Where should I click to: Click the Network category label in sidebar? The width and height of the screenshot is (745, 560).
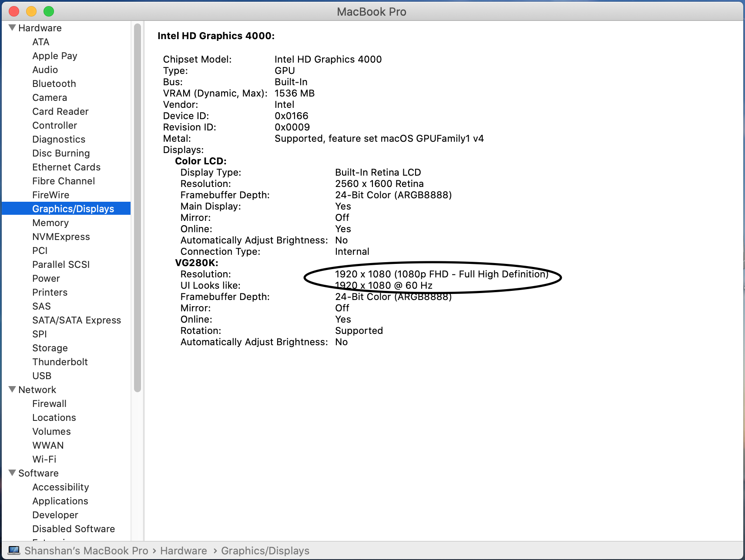click(x=37, y=390)
